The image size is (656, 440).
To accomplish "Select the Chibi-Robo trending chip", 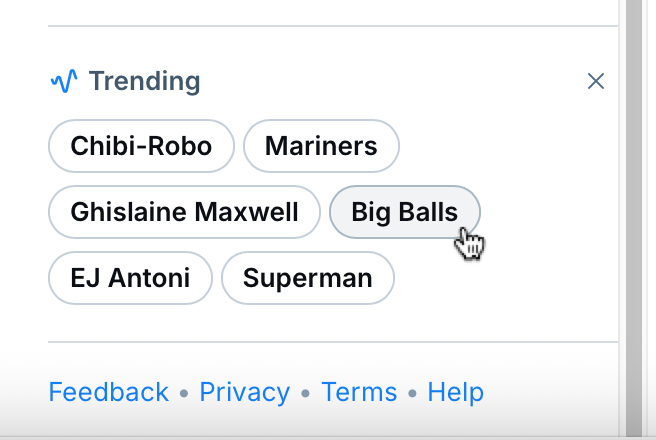I will 141,146.
